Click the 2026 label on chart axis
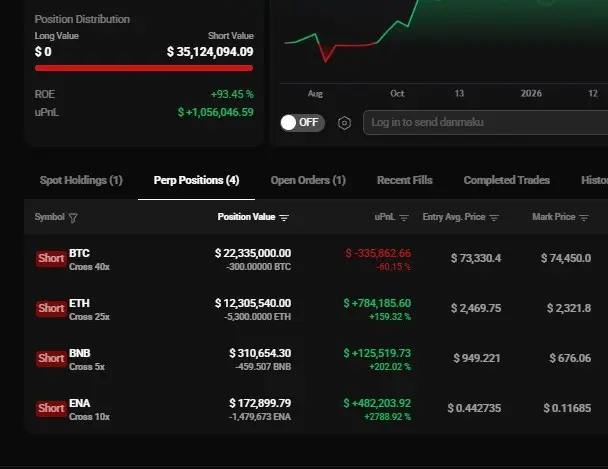Viewport: 608px width, 469px height. pyautogui.click(x=531, y=94)
